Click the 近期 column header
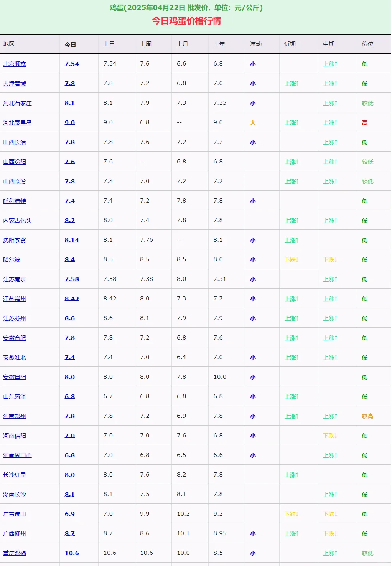The image size is (392, 566). click(290, 44)
